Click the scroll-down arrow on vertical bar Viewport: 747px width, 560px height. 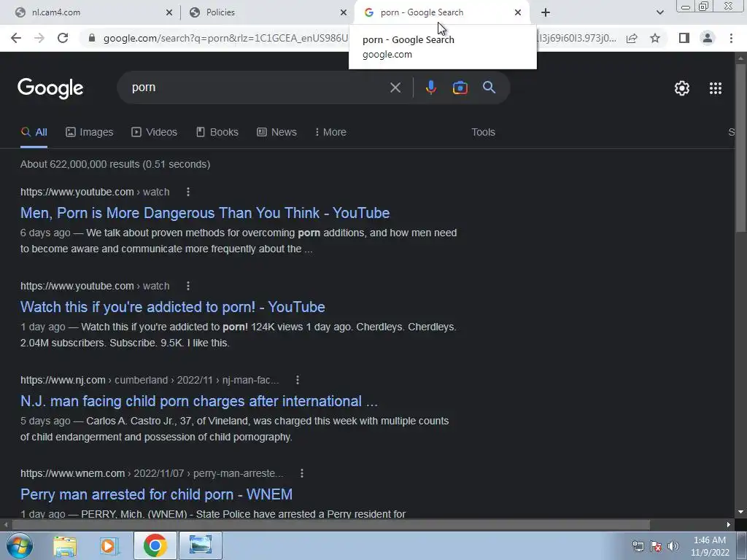[740, 513]
